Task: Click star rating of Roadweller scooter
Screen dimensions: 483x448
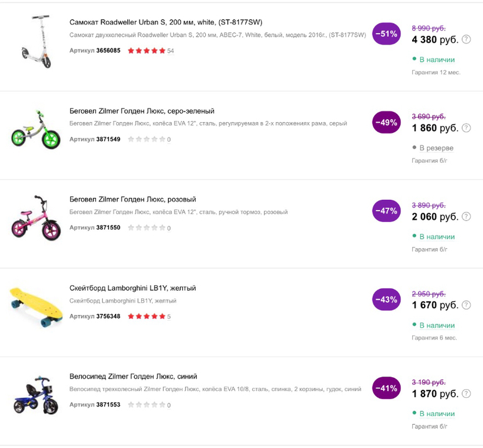Action: pos(147,51)
